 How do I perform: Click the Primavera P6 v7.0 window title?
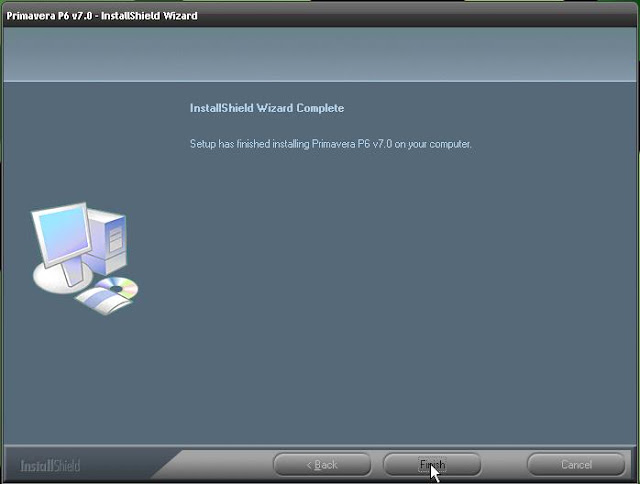click(102, 16)
